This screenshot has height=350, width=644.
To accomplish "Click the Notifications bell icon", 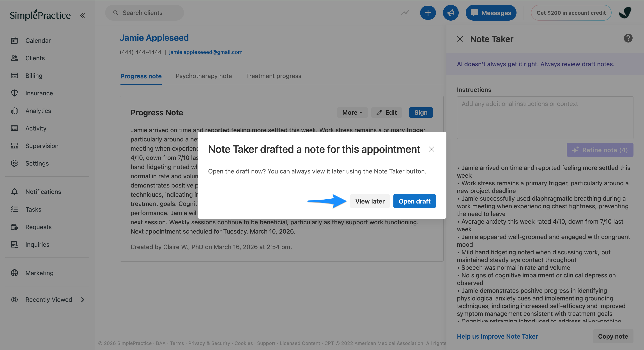I will pyautogui.click(x=14, y=191).
